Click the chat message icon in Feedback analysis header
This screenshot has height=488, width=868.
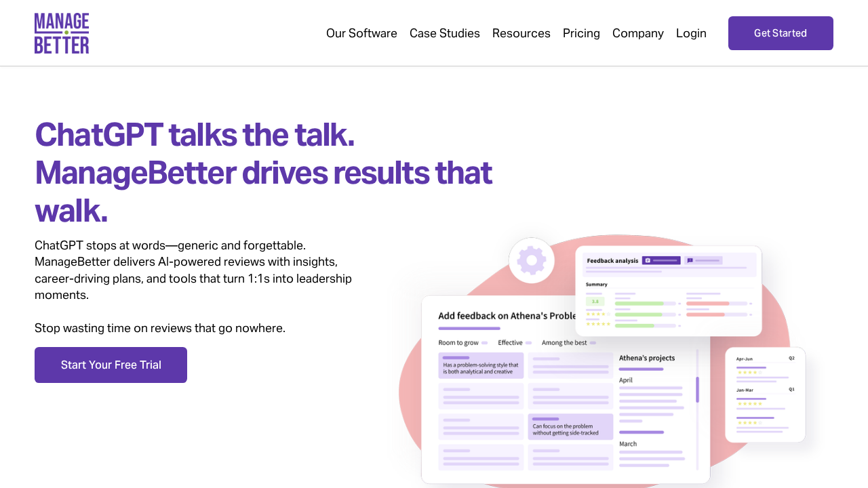pyautogui.click(x=690, y=260)
